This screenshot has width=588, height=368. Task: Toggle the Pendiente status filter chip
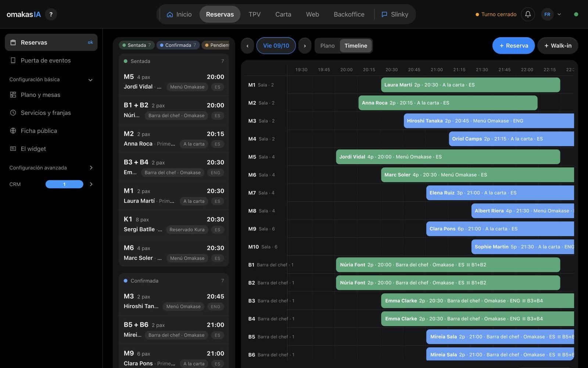216,45
